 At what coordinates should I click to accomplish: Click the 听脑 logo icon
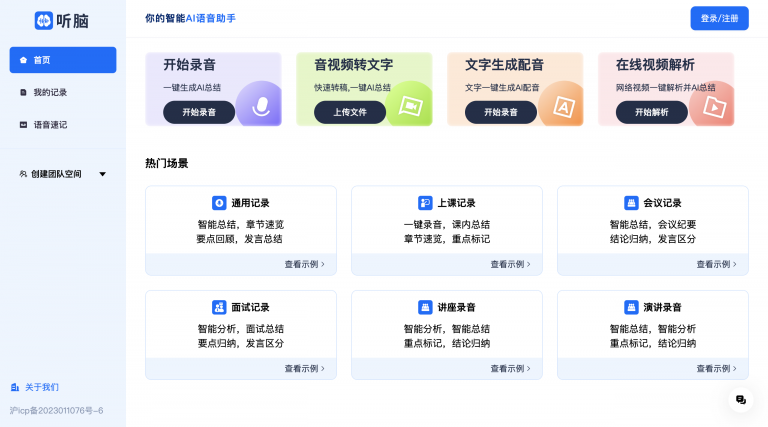coord(44,21)
